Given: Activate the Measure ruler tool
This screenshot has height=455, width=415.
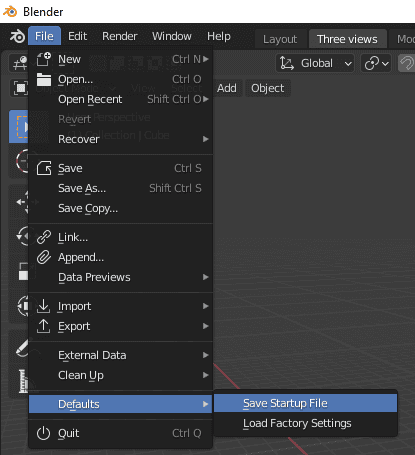Looking at the screenshot, I should click(22, 382).
